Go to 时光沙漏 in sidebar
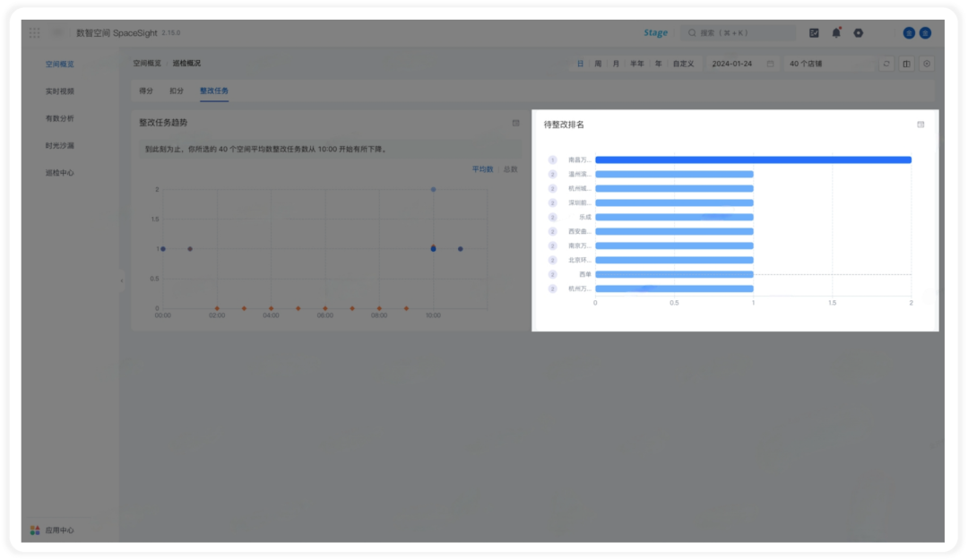 [59, 146]
